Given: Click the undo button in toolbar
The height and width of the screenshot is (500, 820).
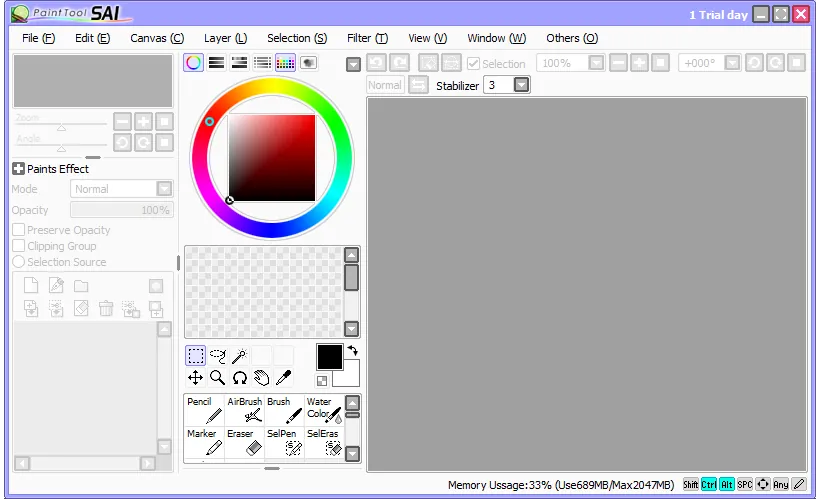Looking at the screenshot, I should coord(377,63).
